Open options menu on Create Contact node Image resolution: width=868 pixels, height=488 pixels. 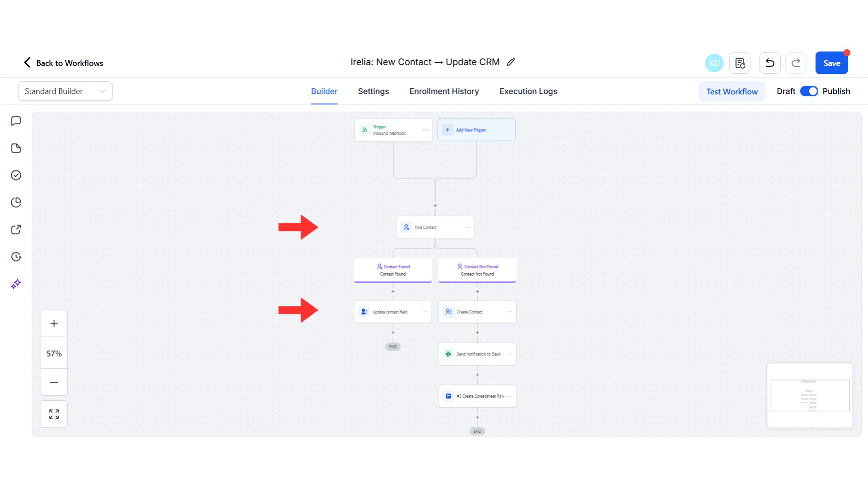[x=509, y=311]
